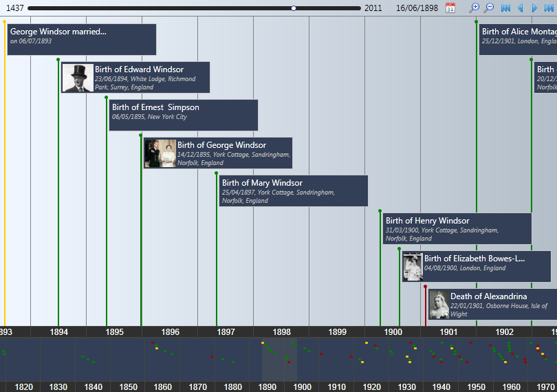Zoom in with the magnifier plus icon
The height and width of the screenshot is (392, 557).
(474, 8)
